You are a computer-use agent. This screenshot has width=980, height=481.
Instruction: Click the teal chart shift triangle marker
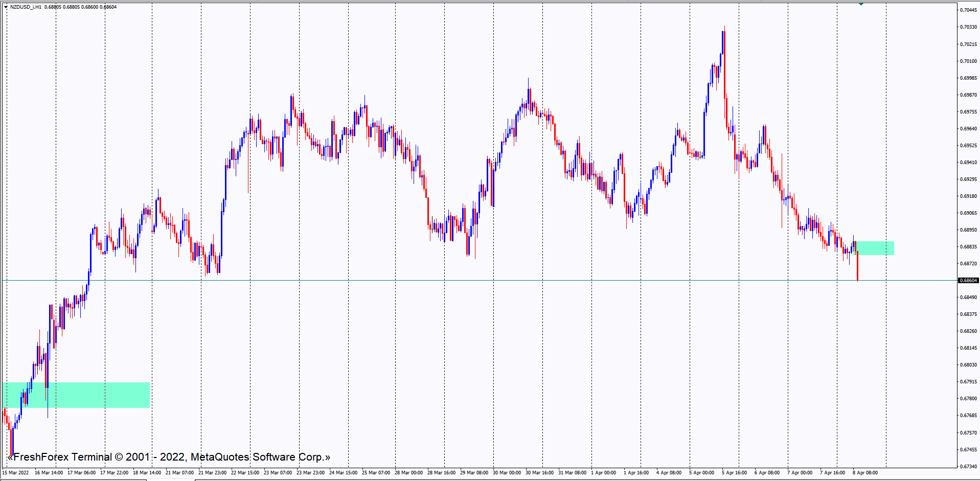click(861, 4)
